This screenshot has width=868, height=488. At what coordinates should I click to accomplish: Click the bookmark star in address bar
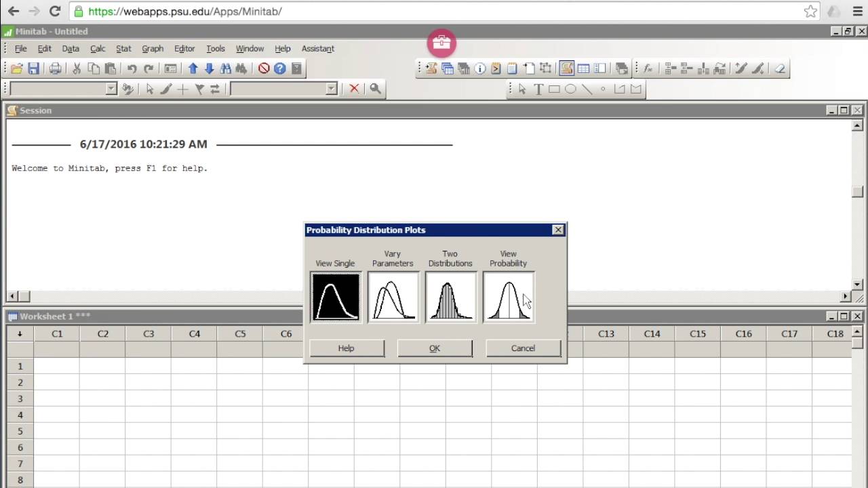810,12
